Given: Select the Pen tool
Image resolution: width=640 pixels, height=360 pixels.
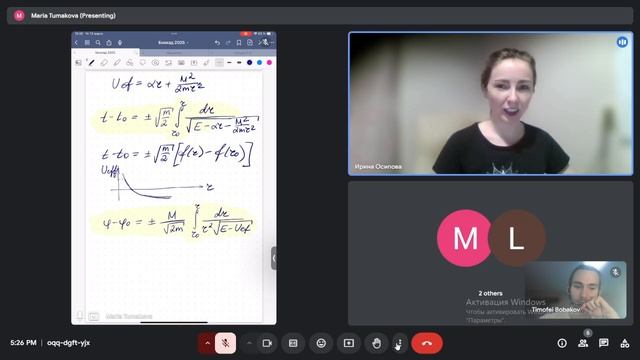Looking at the screenshot, I should pos(91,62).
